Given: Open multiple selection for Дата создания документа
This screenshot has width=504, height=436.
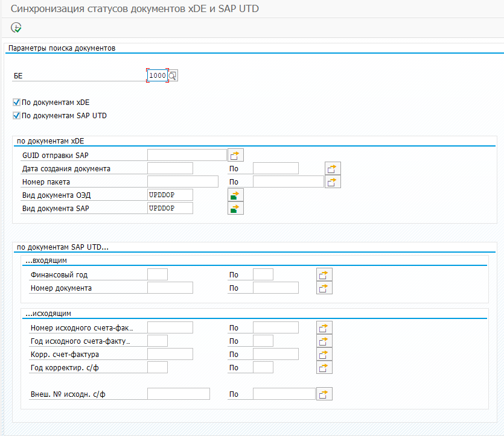Looking at the screenshot, I should point(333,168).
